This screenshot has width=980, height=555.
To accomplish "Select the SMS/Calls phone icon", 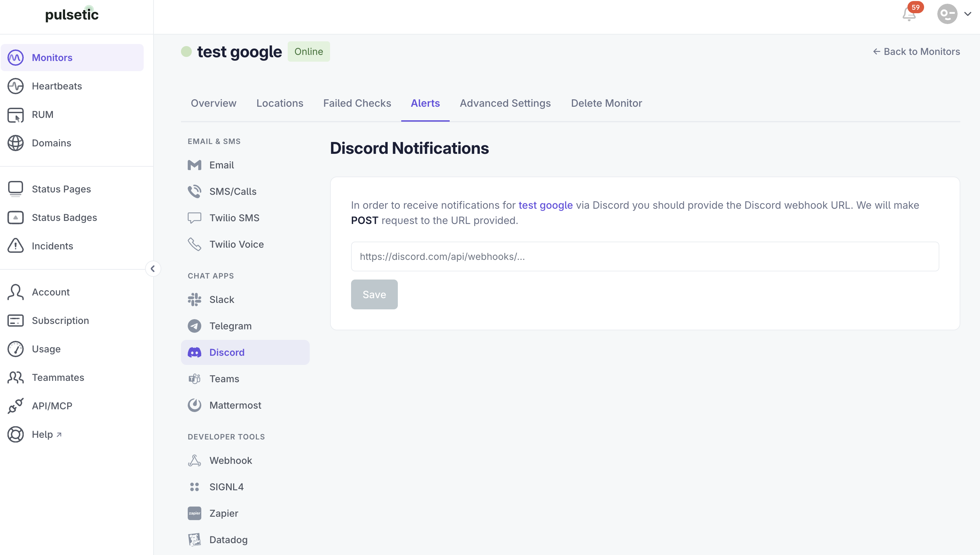I will pyautogui.click(x=195, y=191).
